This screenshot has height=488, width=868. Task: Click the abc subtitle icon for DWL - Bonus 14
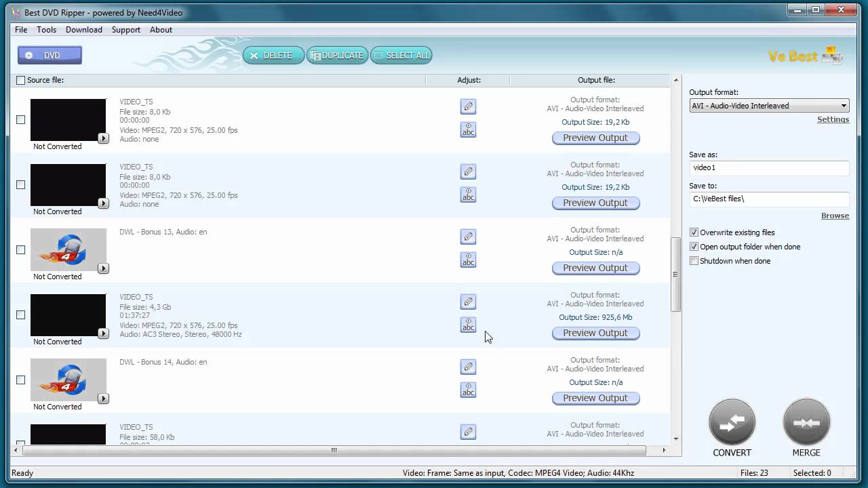[x=468, y=390]
